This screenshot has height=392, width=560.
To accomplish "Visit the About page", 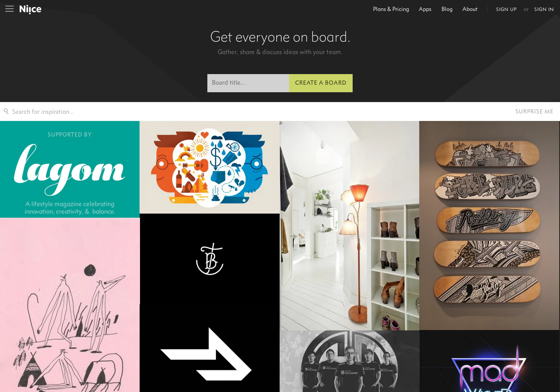I will click(x=470, y=9).
